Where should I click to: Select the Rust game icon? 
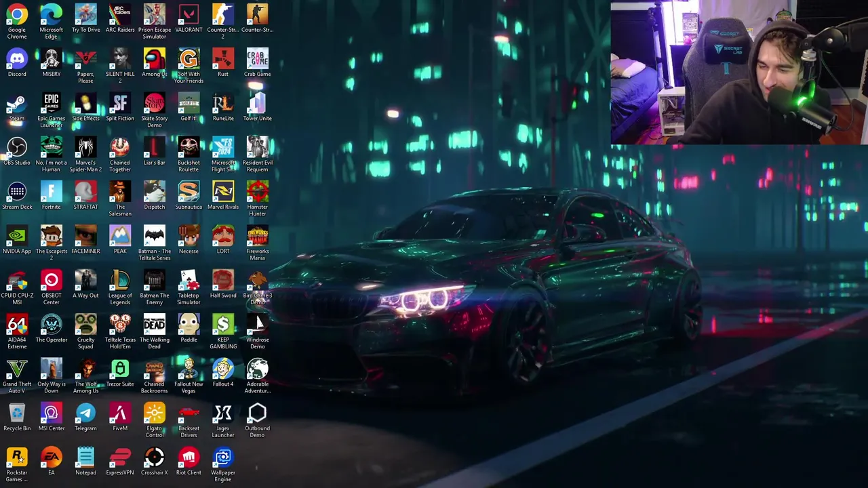(223, 59)
